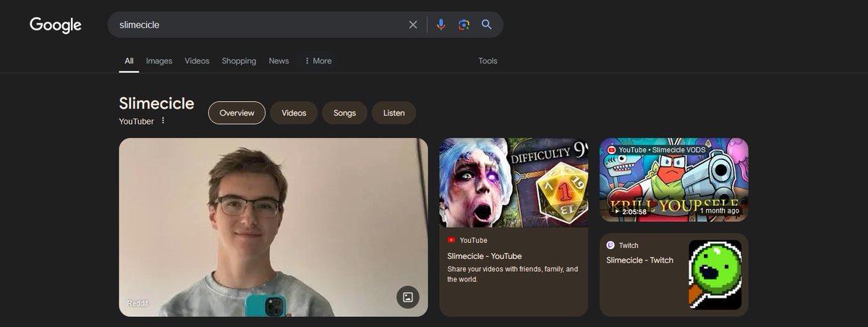The height and width of the screenshot is (327, 868).
Task: Click the YouTube icon in YouTube card
Action: (x=451, y=240)
